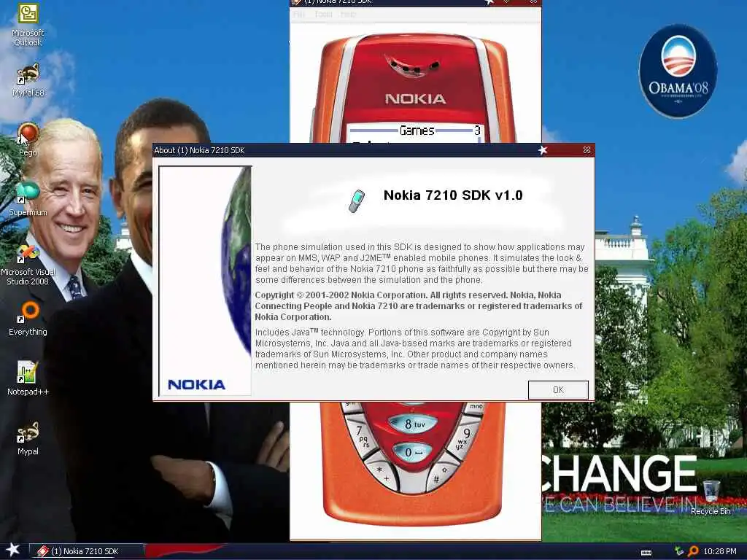
Task: Click the NOKIA brand label on the phone
Action: coord(415,98)
